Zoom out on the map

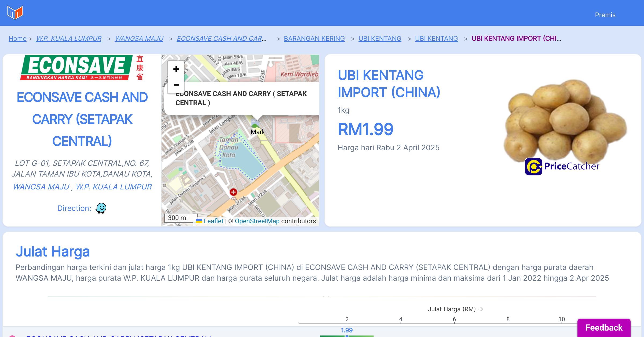[x=176, y=85]
